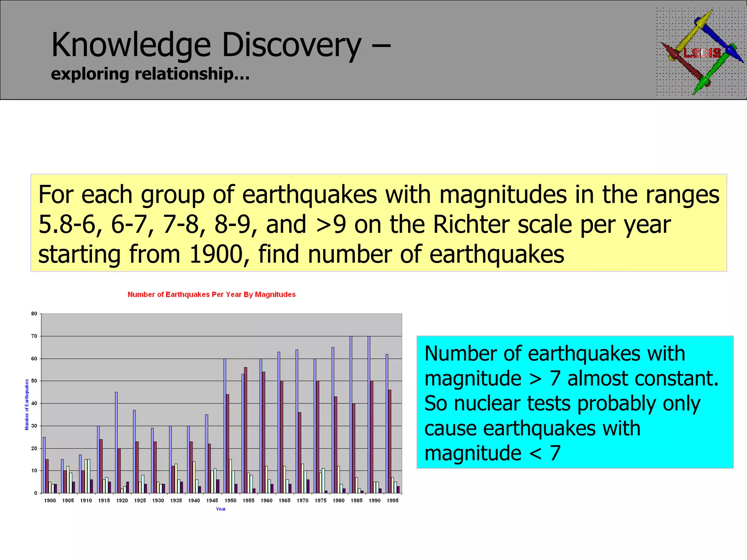The height and width of the screenshot is (560, 747).
Task: Click the LSDIS logo icon
Action: click(x=701, y=52)
